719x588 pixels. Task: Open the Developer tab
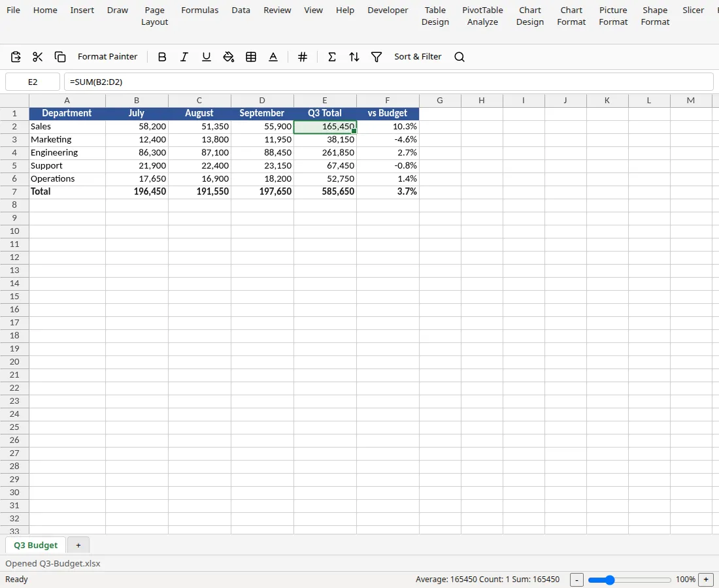388,10
